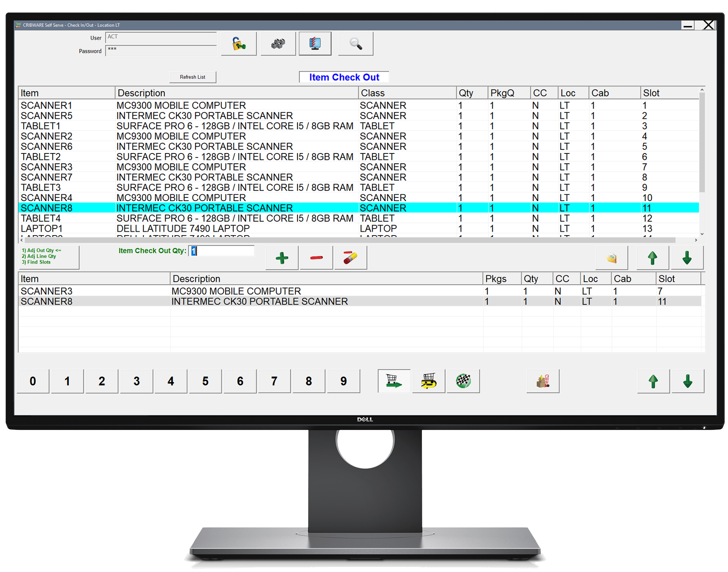The height and width of the screenshot is (572, 728).
Task: Click the upper list Description column header
Action: coord(237,93)
